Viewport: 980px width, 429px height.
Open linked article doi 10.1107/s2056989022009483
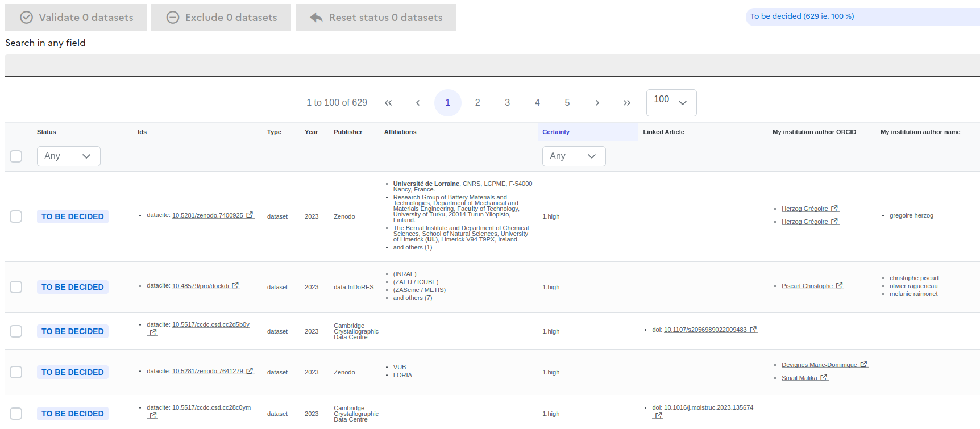(705, 330)
